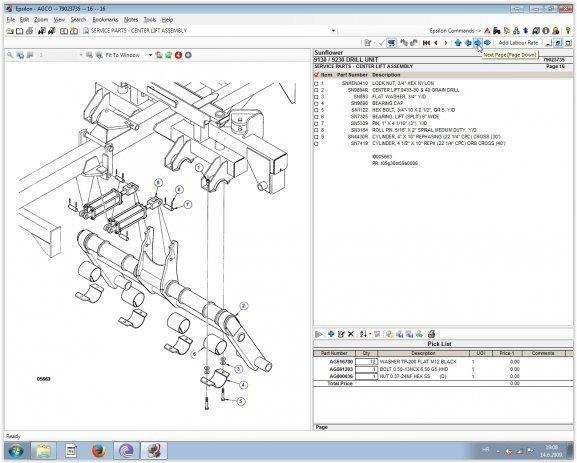Click the blue up-arrow navigation icon
577x463 pixels.
[458, 43]
